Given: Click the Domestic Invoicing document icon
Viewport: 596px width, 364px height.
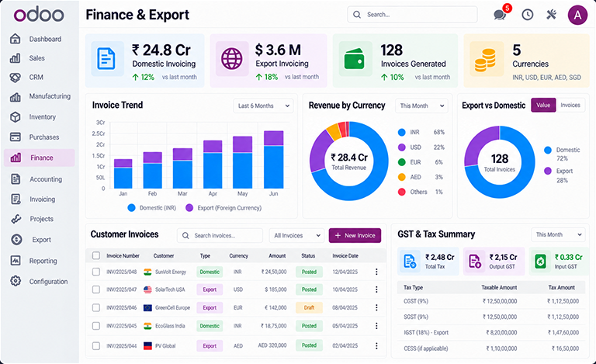Looking at the screenshot, I should pyautogui.click(x=106, y=58).
